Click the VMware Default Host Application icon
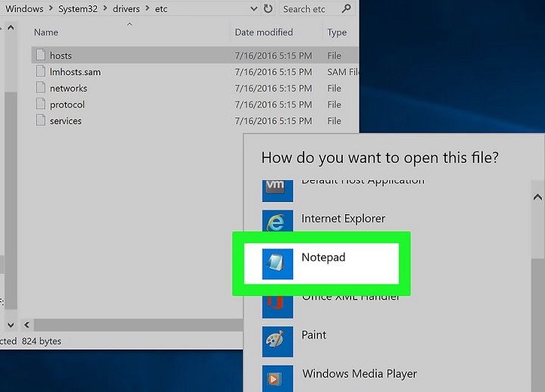This screenshot has width=545, height=392. click(277, 191)
